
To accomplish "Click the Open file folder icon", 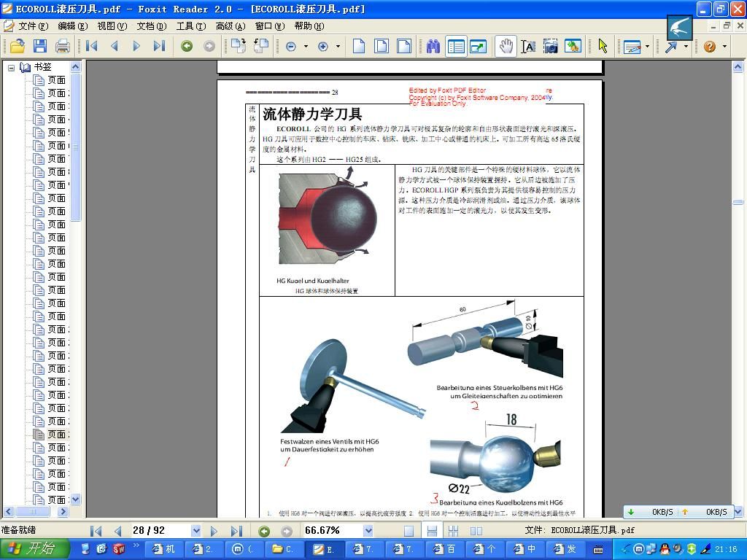I will [17, 47].
